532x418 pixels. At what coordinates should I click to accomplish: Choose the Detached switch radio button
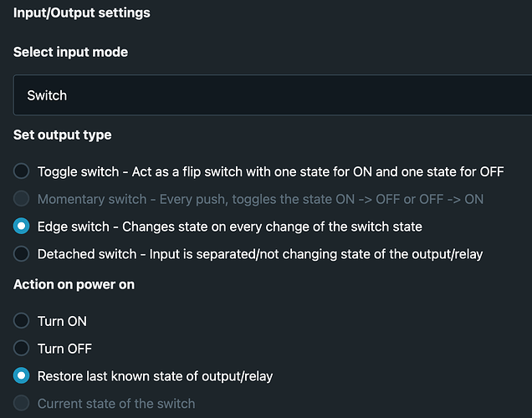tap(22, 253)
